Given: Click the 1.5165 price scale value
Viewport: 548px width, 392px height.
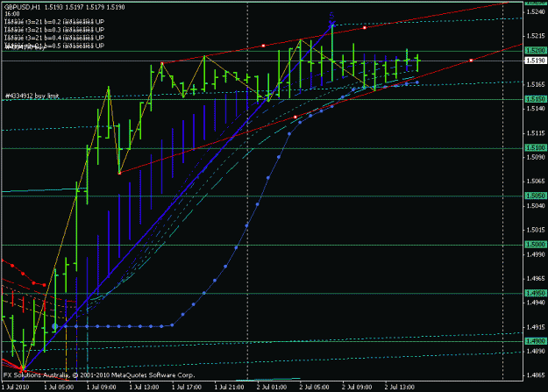Looking at the screenshot, I should click(536, 84).
